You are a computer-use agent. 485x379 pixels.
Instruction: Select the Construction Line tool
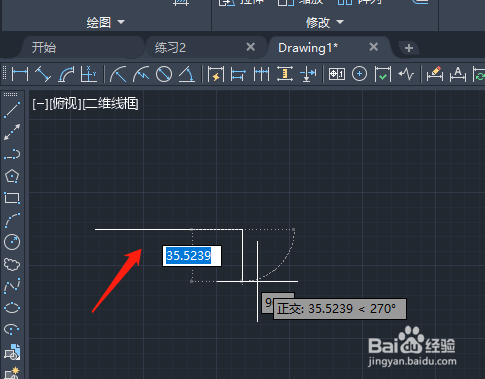(12, 132)
